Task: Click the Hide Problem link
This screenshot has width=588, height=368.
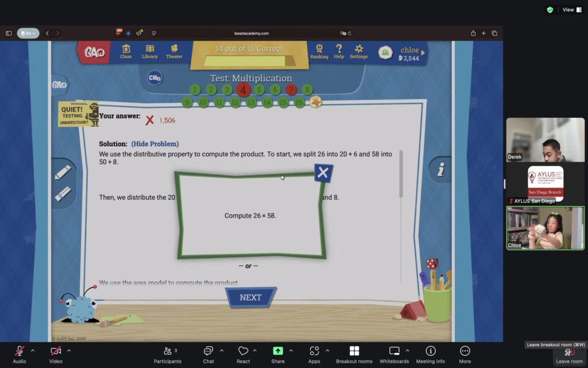Action: pyautogui.click(x=154, y=144)
